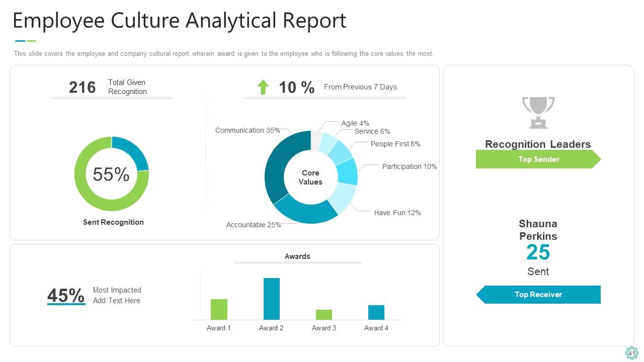Click the 55% Sent Recognition donut center
Viewport: 644px width, 362px height.
111,174
